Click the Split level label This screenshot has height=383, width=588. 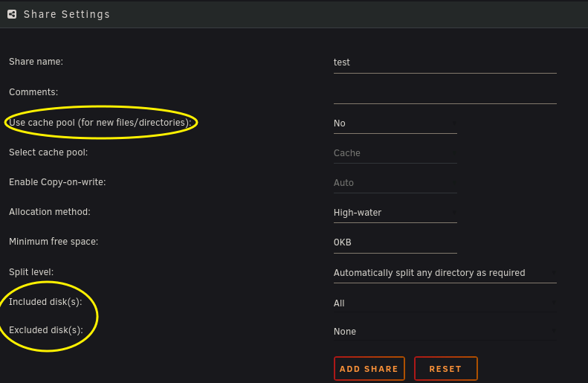tap(31, 272)
